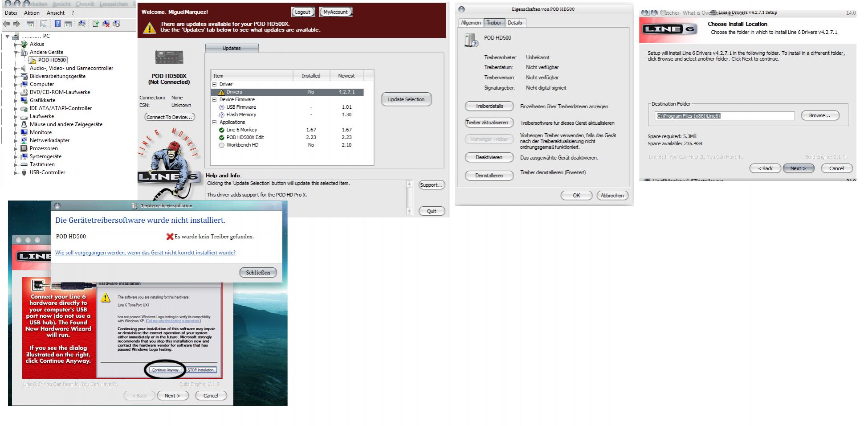Click the network icon beside Netzwerkadapter
This screenshot has height=426, width=868.
pos(24,140)
